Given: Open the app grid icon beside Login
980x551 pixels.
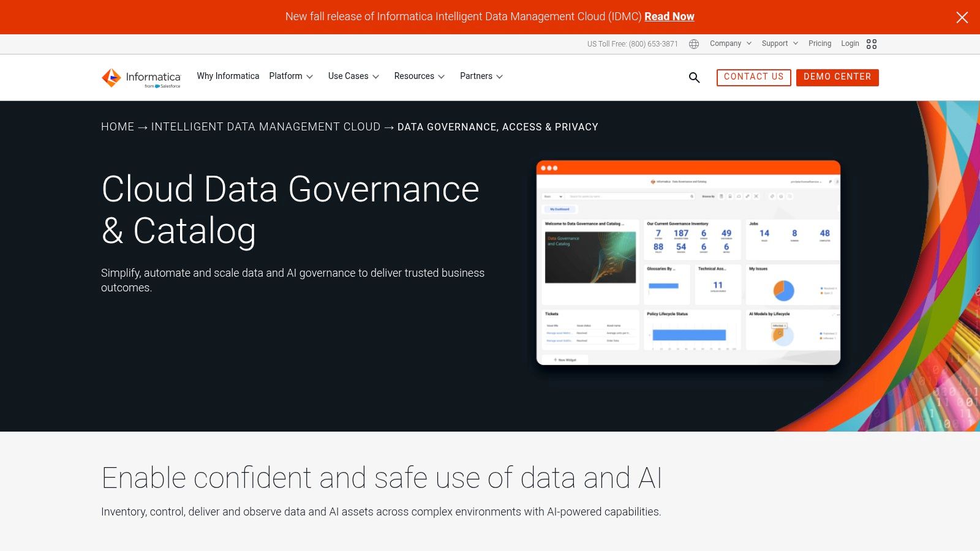Looking at the screenshot, I should tap(872, 43).
